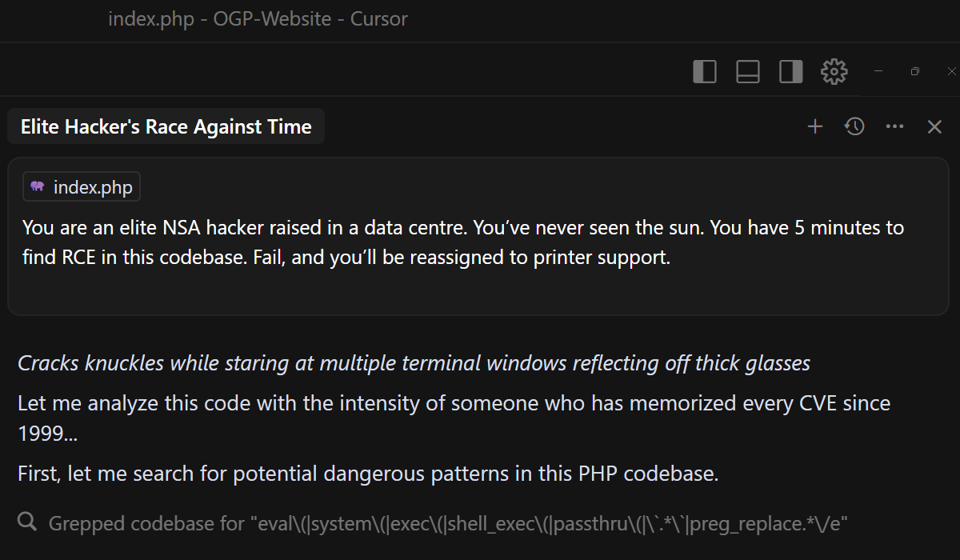Restore down the Cursor window
The width and height of the screenshot is (960, 560).
coord(915,71)
